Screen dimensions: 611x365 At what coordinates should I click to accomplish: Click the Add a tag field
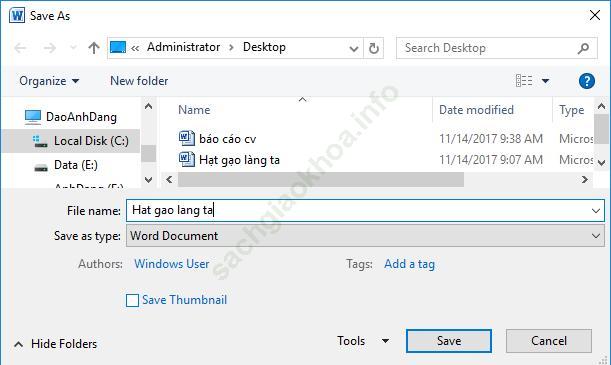click(x=410, y=264)
